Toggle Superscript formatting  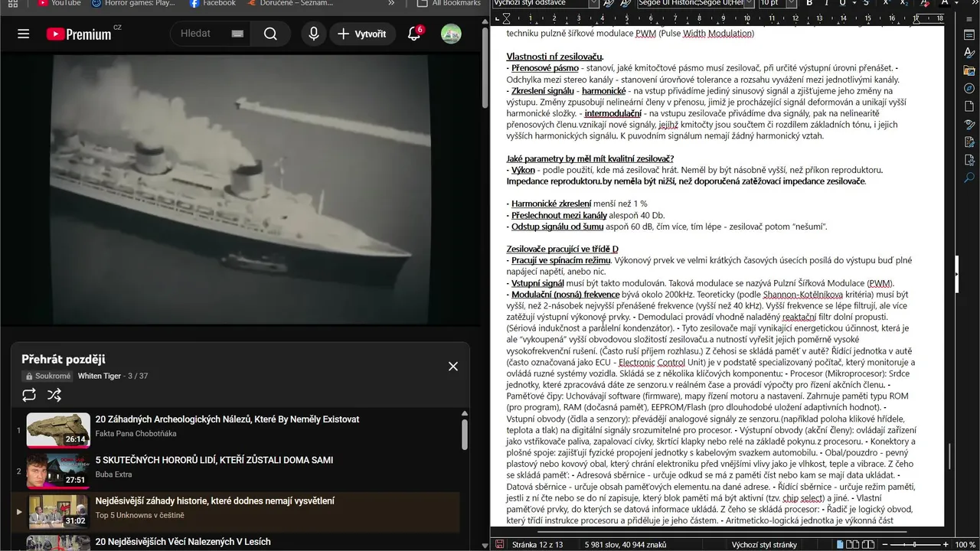click(886, 3)
